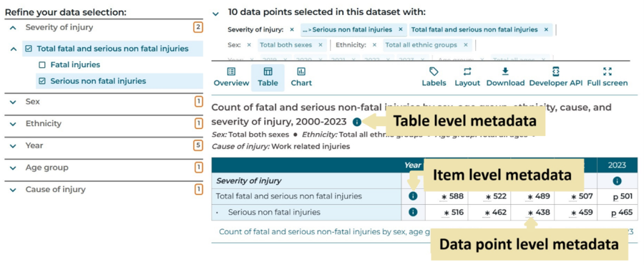
Task: Click the data cell showing 438
Action: pos(532,213)
